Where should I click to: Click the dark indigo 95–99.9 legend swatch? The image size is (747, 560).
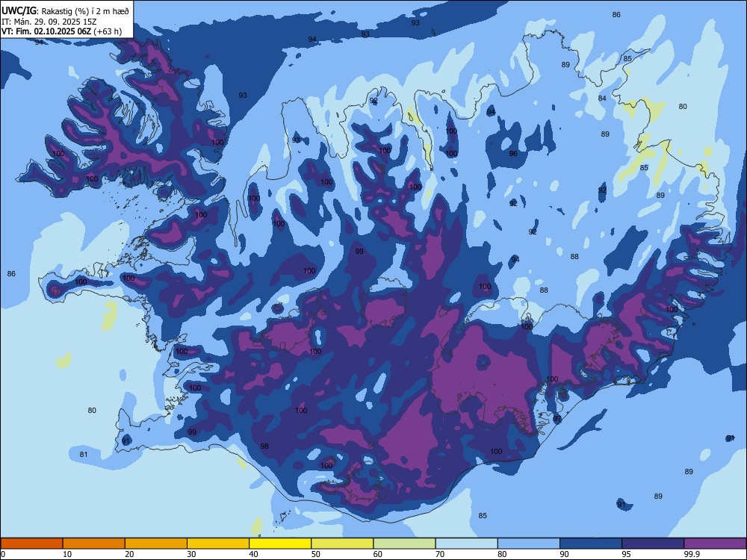(x=653, y=544)
